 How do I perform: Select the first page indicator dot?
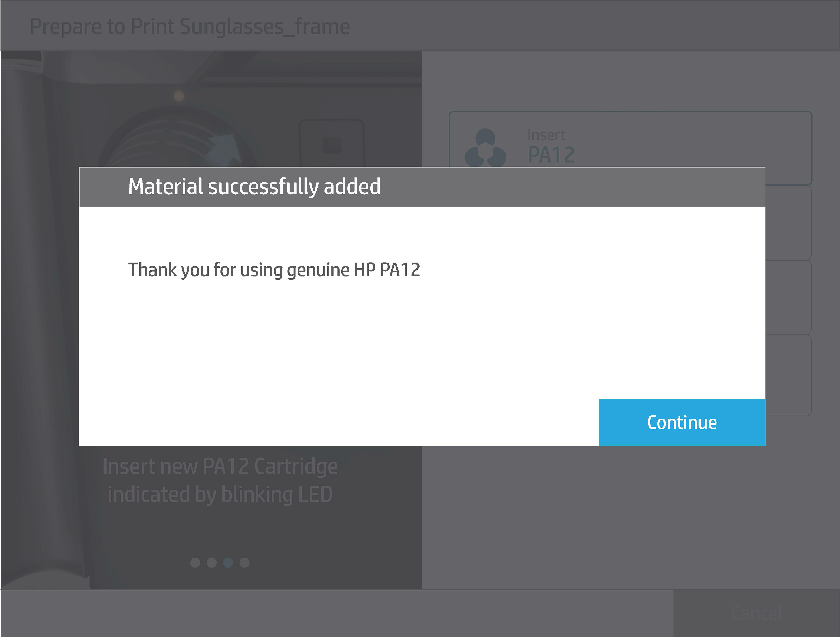tap(195, 563)
